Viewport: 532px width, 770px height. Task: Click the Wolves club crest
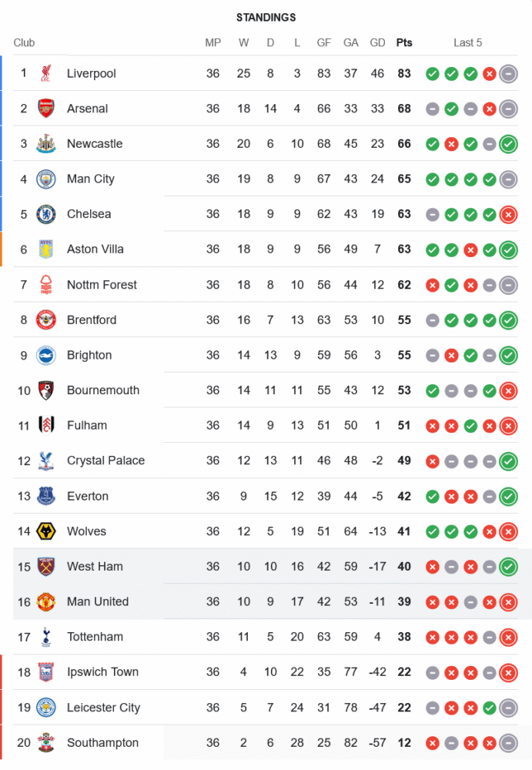point(46,531)
